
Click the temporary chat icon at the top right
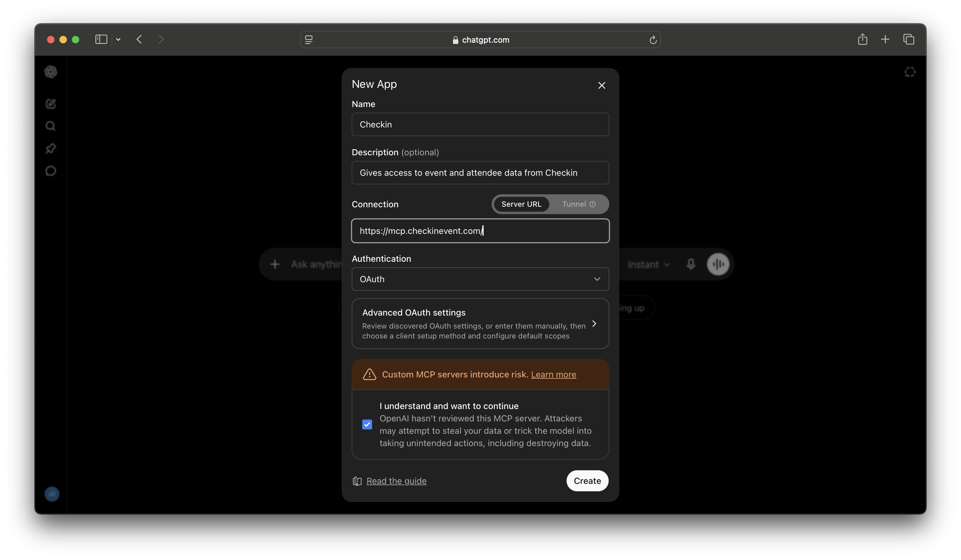[910, 72]
